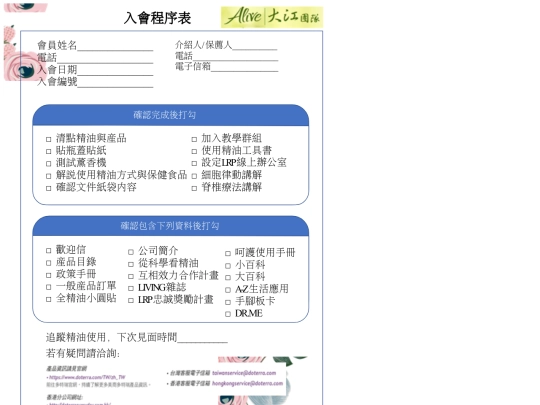Click the 若有疑問請洽詢 text

(83, 353)
